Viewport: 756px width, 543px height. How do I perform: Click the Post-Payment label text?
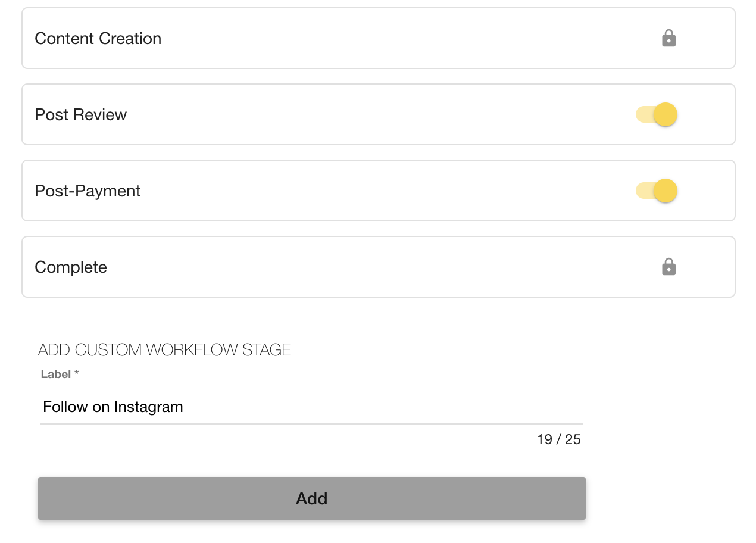tap(88, 191)
